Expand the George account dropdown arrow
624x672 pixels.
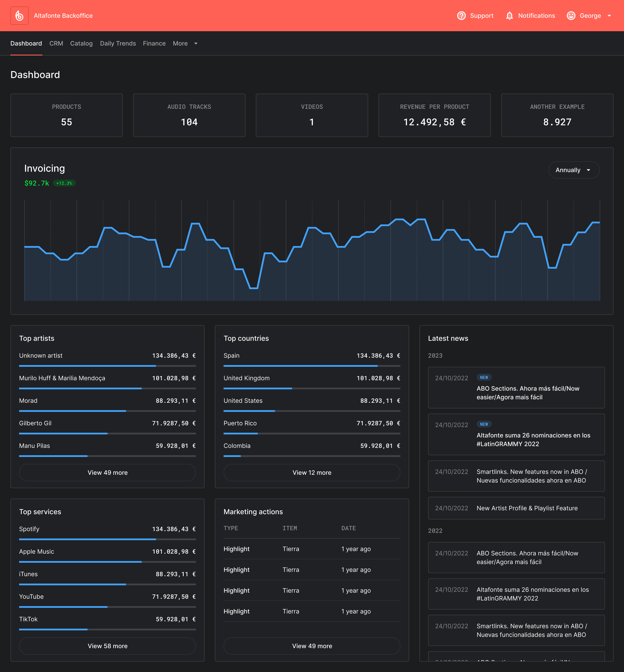click(x=609, y=16)
